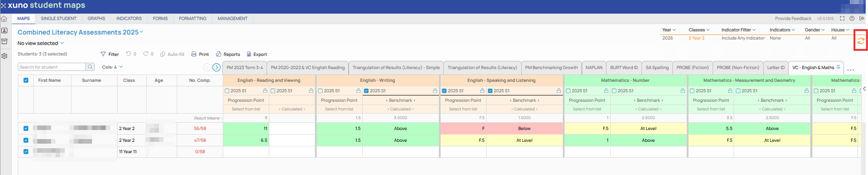This screenshot has height=175, width=868.
Task: Uncheck the student row with 47/58
Action: pyautogui.click(x=26, y=140)
